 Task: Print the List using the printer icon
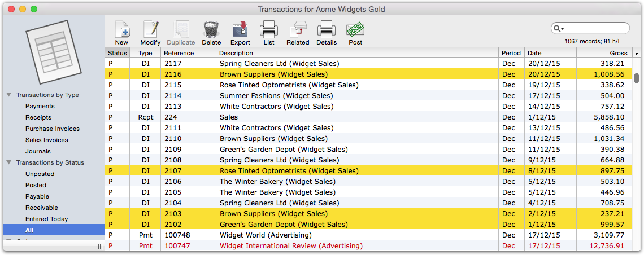[x=269, y=33]
